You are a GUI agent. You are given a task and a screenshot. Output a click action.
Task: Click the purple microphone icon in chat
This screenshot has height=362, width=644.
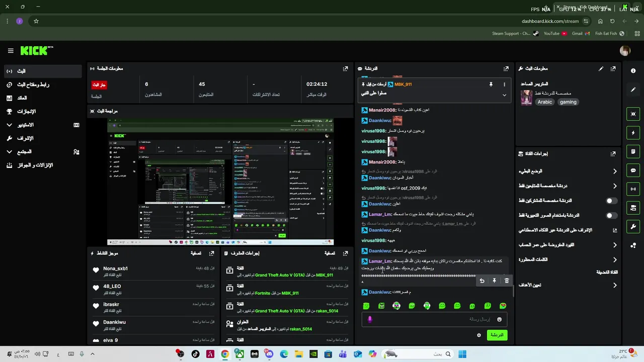(370, 319)
